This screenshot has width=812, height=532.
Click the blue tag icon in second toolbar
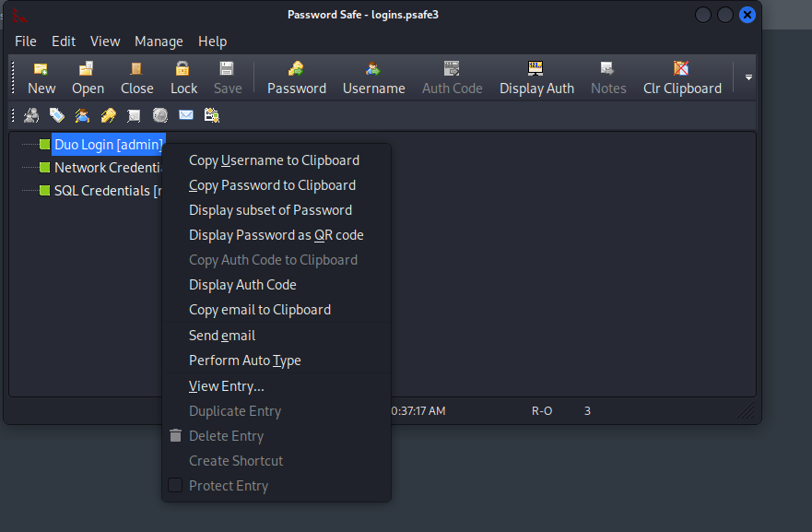coord(57,115)
